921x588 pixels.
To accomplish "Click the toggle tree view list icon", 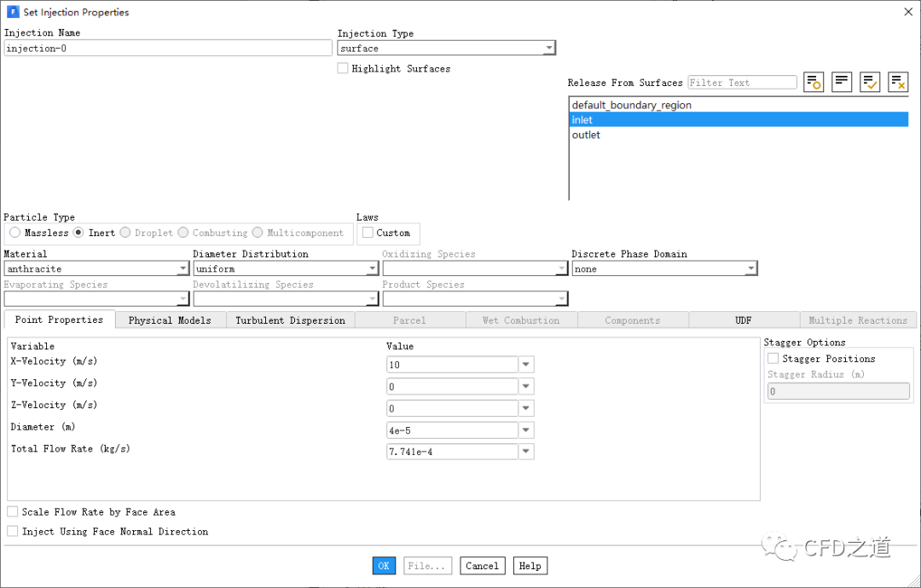I will pyautogui.click(x=814, y=82).
